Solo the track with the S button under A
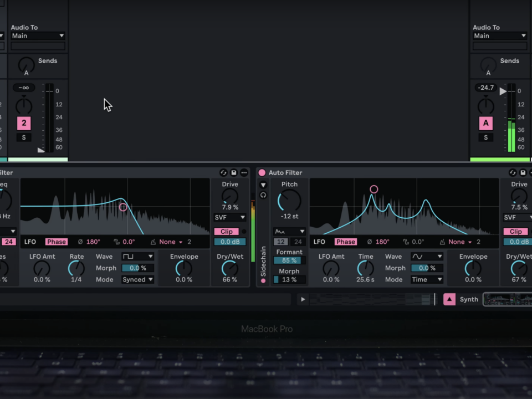This screenshot has width=532, height=399. tap(486, 137)
